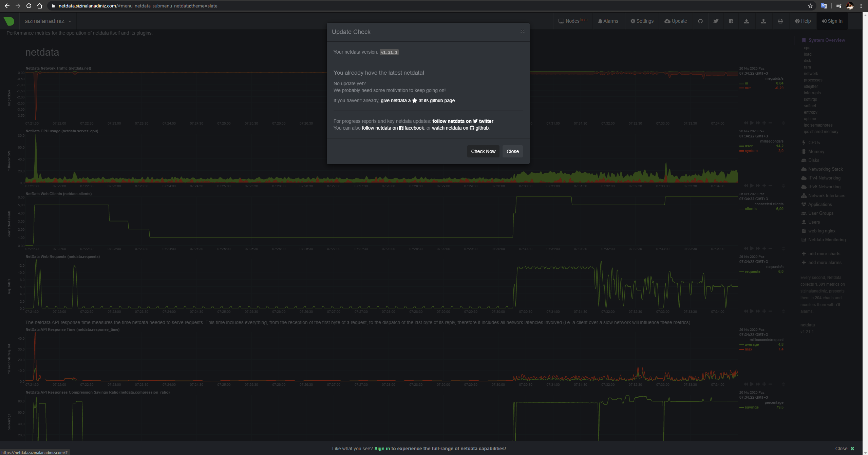Open 'watch netdata on github' link
Screen dimensions: 868x455
coord(460,128)
